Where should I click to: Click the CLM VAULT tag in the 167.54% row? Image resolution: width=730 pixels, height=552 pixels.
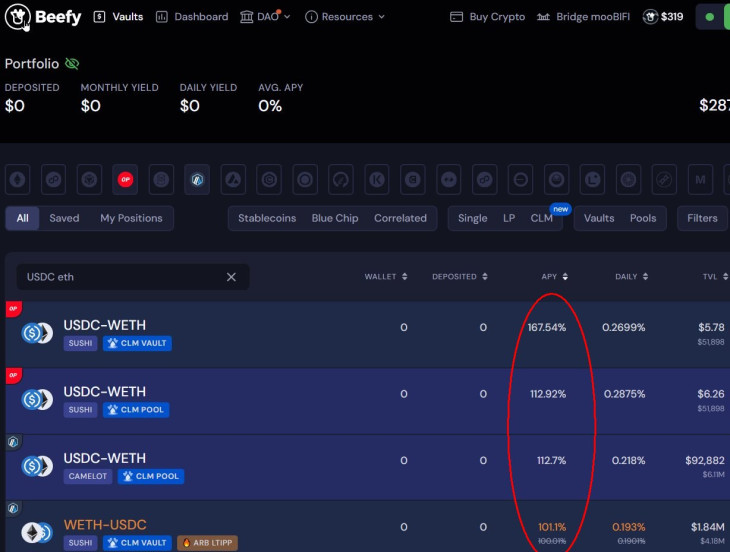click(137, 343)
